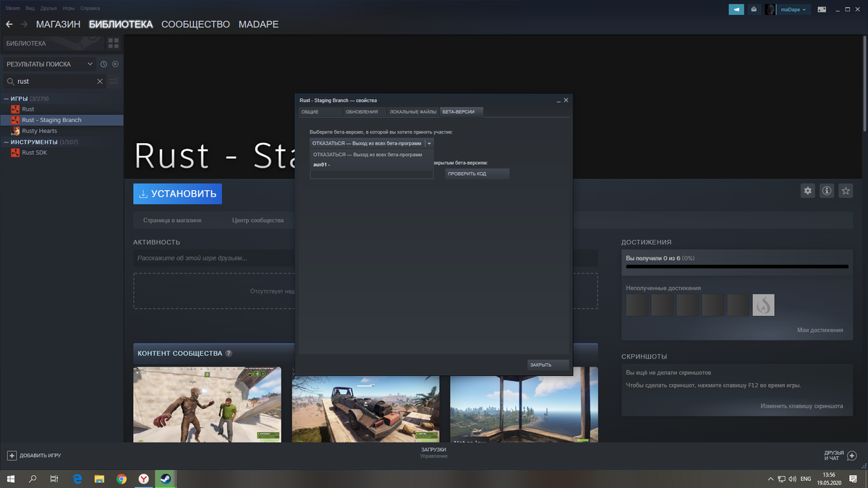
Task: Open Windows Start menu
Action: coord(11,479)
